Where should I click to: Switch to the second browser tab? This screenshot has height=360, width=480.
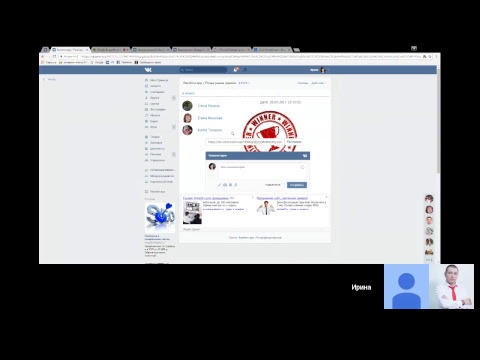[x=110, y=50]
